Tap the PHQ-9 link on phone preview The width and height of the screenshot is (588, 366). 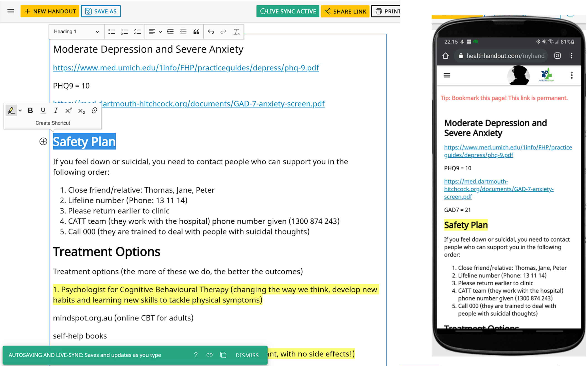pos(508,151)
